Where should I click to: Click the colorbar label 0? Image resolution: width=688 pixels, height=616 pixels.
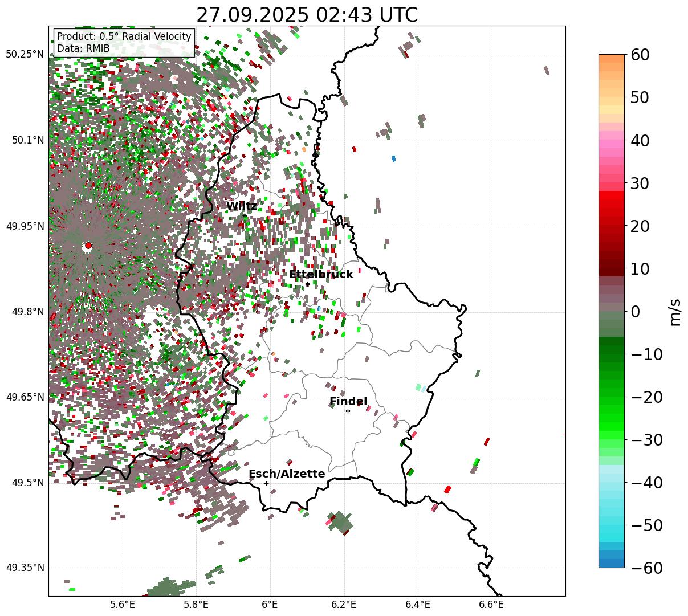point(636,311)
